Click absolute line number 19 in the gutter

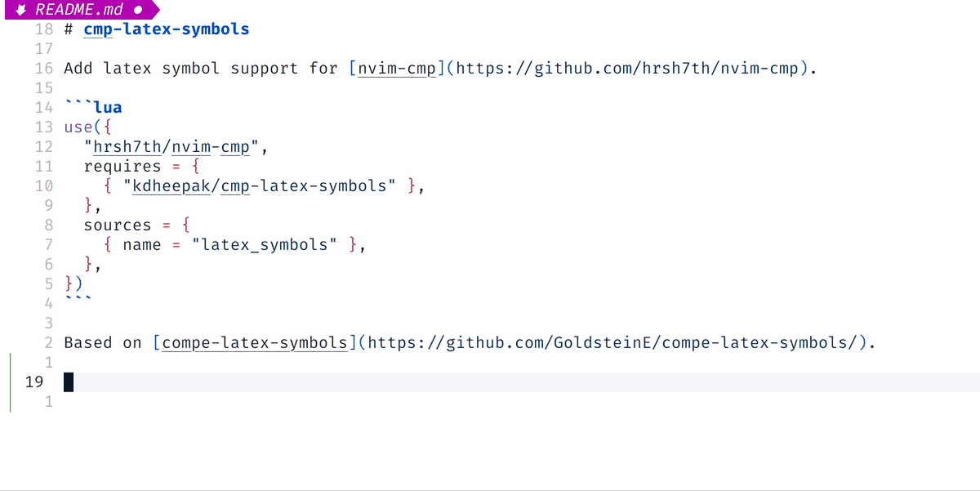(34, 382)
